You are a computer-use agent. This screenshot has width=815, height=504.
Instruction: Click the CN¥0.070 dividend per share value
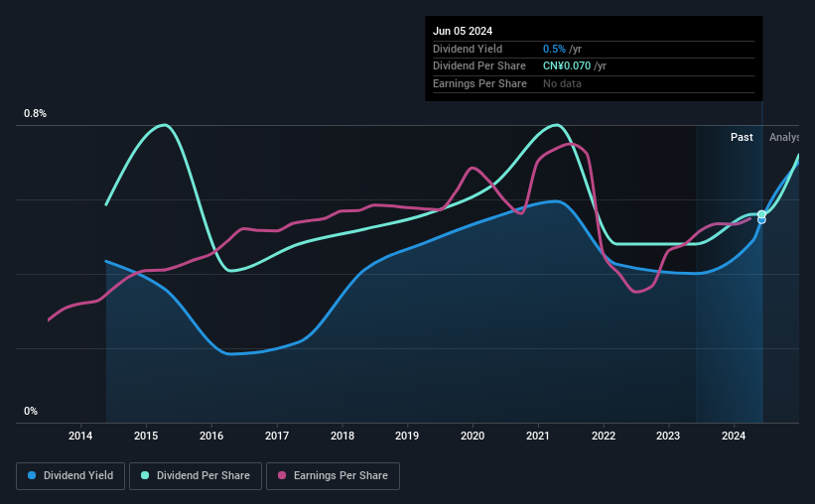(x=567, y=66)
